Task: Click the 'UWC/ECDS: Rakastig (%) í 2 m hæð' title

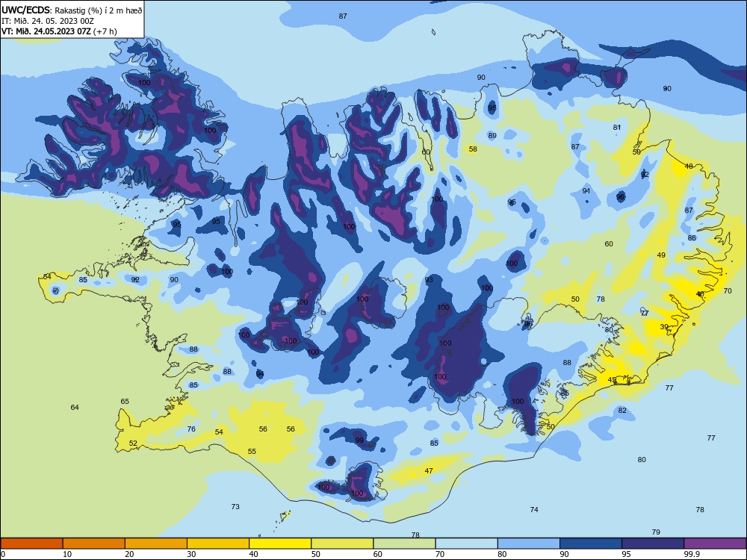Action: click(72, 10)
